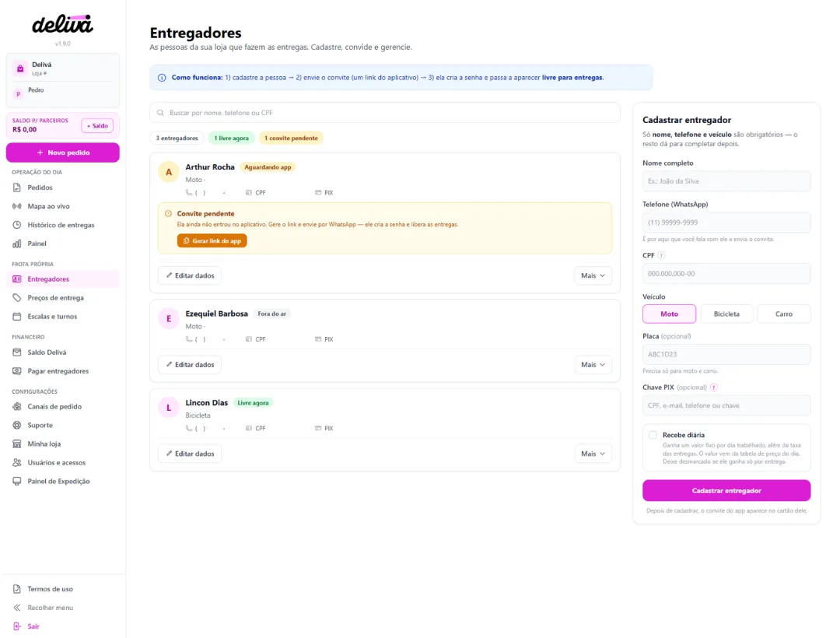Click the Sair logout icon
The image size is (840, 638).
click(16, 626)
